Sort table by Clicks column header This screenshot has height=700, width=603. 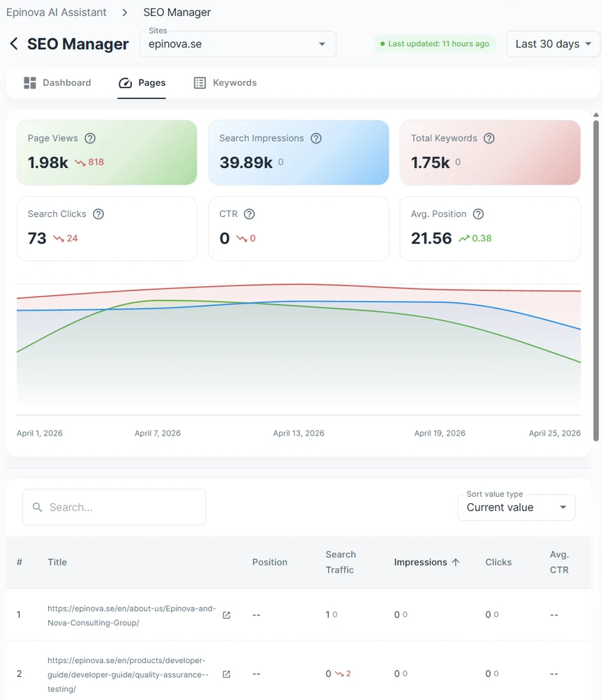click(498, 562)
